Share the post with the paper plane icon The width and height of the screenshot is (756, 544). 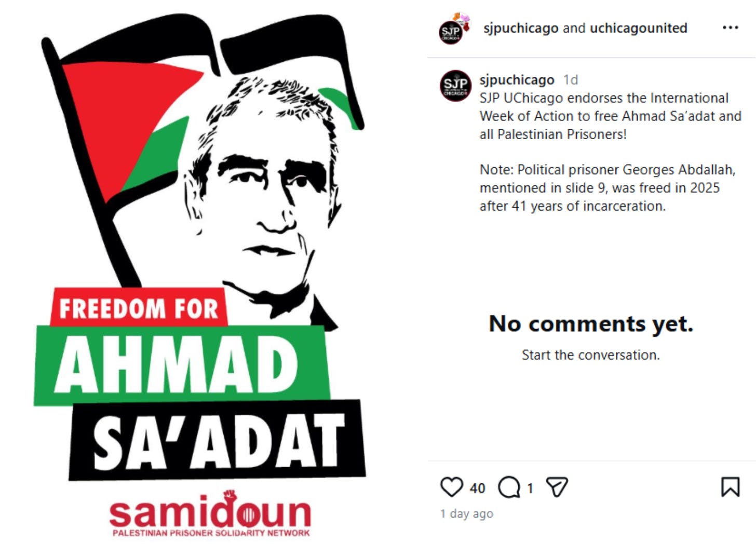(x=557, y=487)
